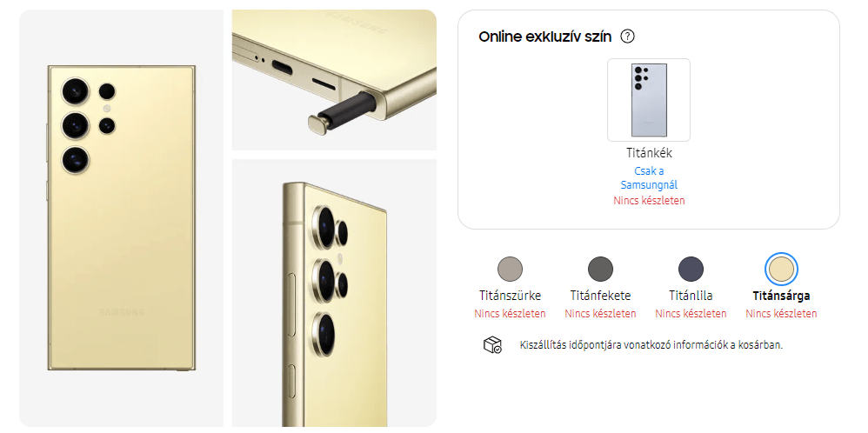Open the Titánkék phone thumbnail
This screenshot has width=868, height=433.
[649, 100]
